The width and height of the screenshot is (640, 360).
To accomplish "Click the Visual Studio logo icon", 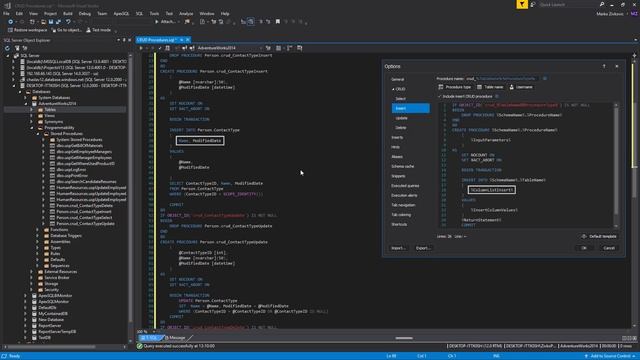I will 7,5.
